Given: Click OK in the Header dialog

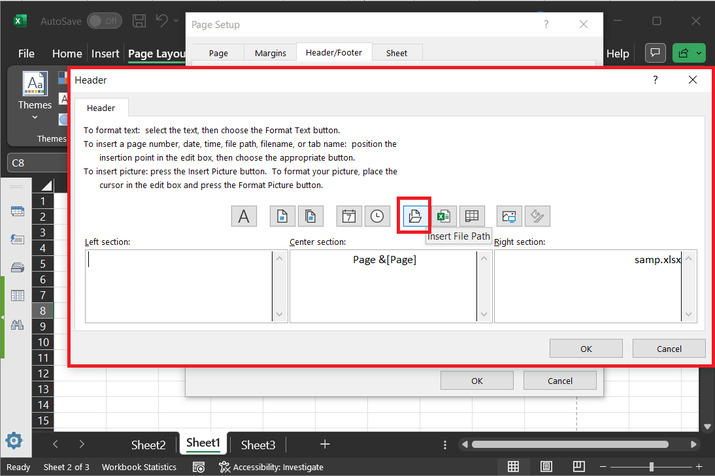Looking at the screenshot, I should coord(586,349).
